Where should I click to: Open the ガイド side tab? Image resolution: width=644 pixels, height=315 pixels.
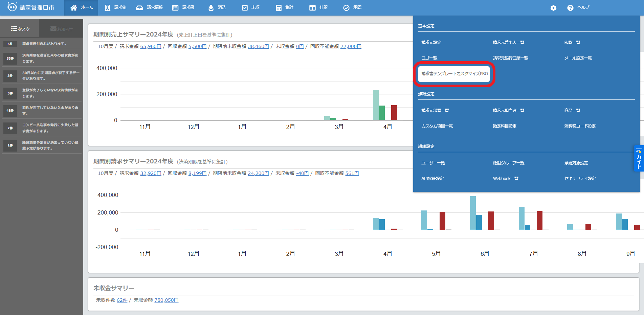tap(639, 159)
